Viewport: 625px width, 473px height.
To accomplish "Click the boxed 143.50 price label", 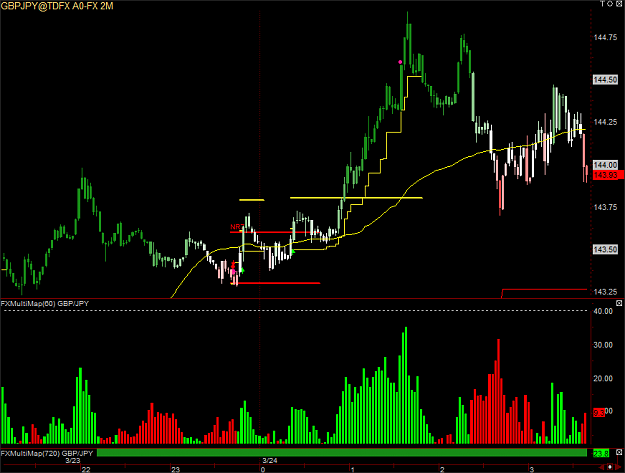I will [605, 250].
